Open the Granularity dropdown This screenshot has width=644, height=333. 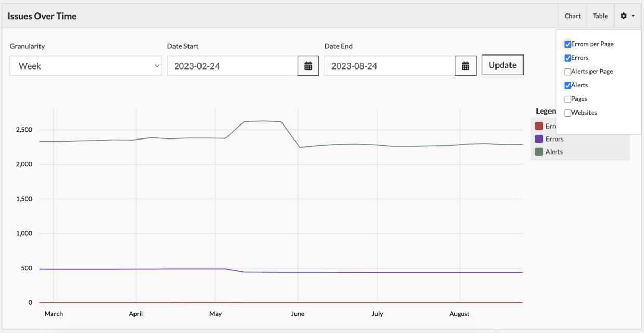click(x=85, y=66)
